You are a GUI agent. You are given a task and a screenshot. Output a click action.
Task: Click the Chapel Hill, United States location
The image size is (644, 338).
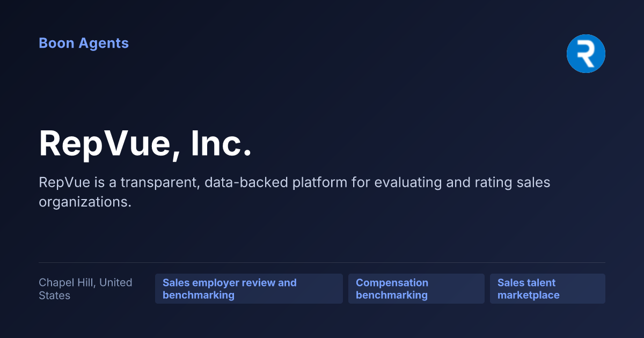[x=85, y=289]
